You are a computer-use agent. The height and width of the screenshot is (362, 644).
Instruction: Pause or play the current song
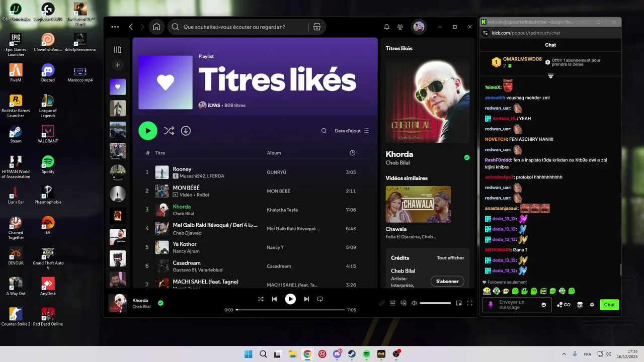(x=290, y=299)
